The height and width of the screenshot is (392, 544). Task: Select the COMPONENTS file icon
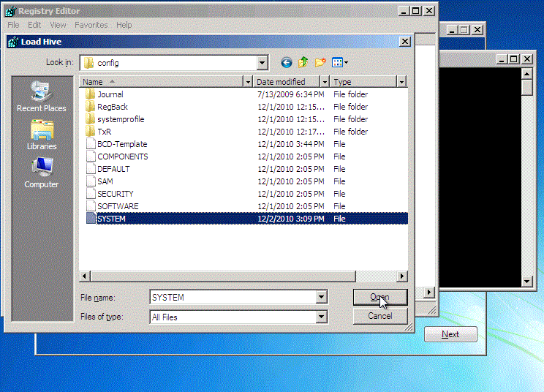point(91,157)
